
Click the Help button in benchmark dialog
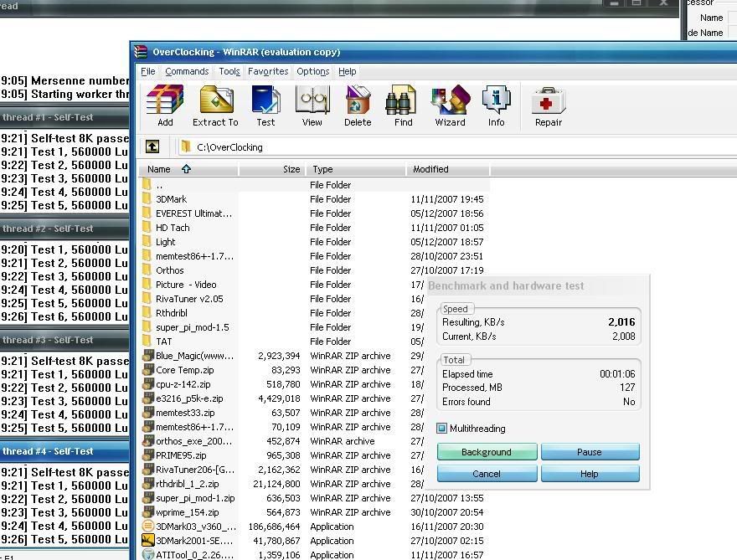(x=590, y=474)
